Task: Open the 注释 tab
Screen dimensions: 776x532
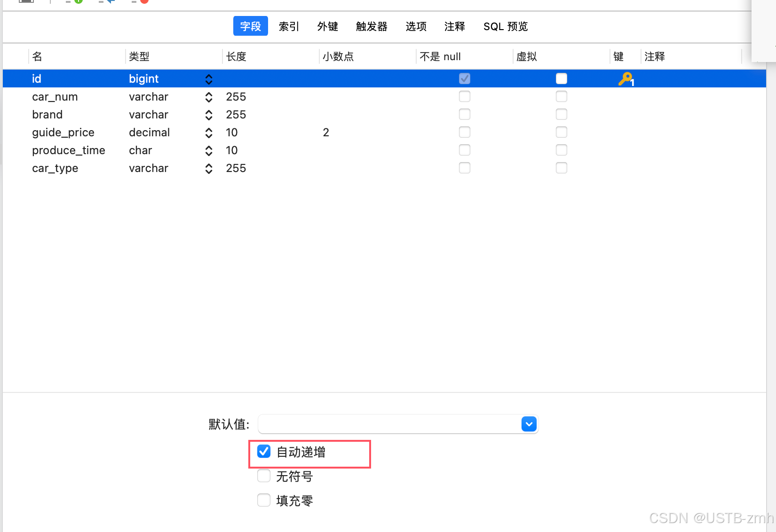Action: pos(455,26)
